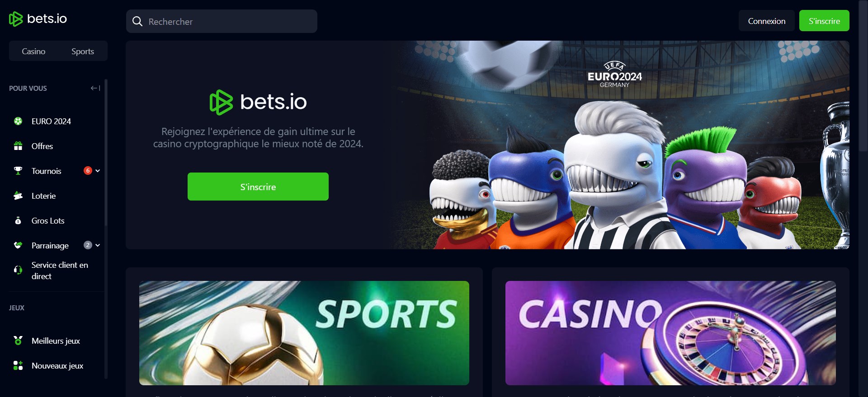Click the EURO 2024 soccer ball icon
This screenshot has height=397, width=868.
pos(18,121)
